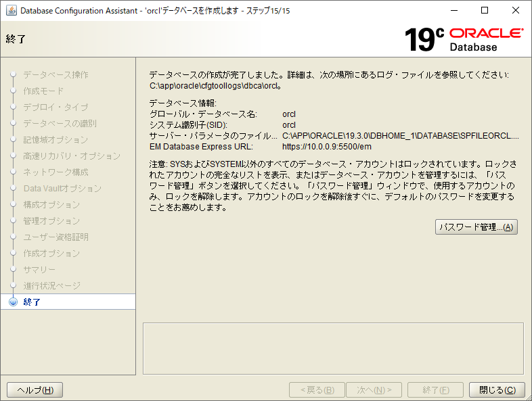Screen dimensions: 532x401
Task: Click the Oracle 19c Database logo
Action: click(x=464, y=39)
